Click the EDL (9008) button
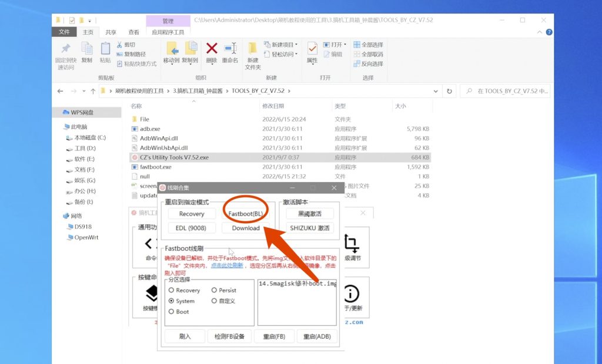Image resolution: width=602 pixels, height=364 pixels. [x=191, y=228]
